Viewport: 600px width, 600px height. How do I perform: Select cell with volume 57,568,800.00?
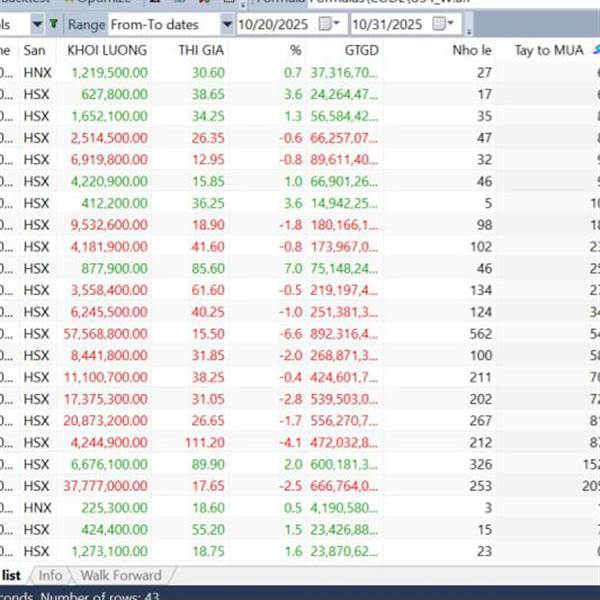106,334
